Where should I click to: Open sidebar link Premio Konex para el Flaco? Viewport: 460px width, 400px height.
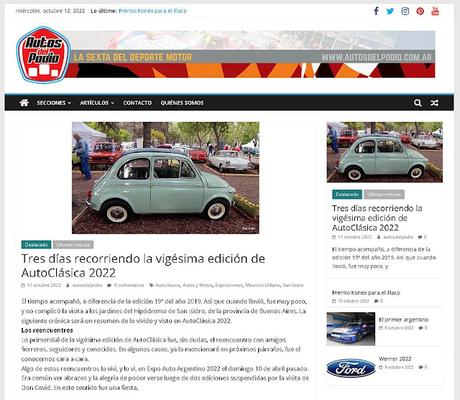[366, 293]
